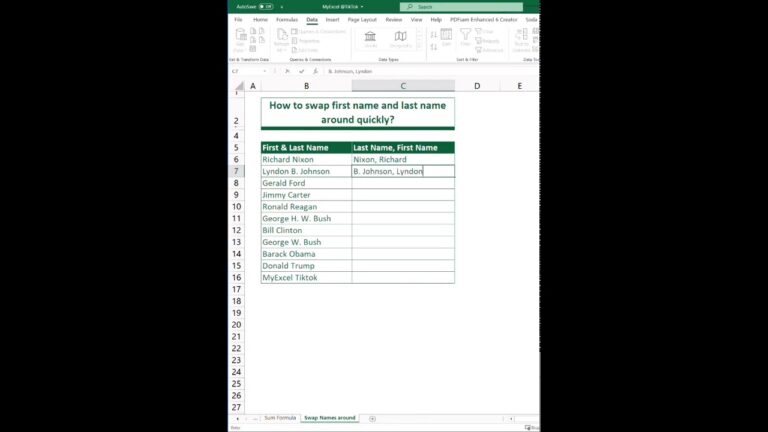Viewport: 768px width, 432px height.
Task: Open the Page Layout ribbon tab
Action: [x=362, y=20]
